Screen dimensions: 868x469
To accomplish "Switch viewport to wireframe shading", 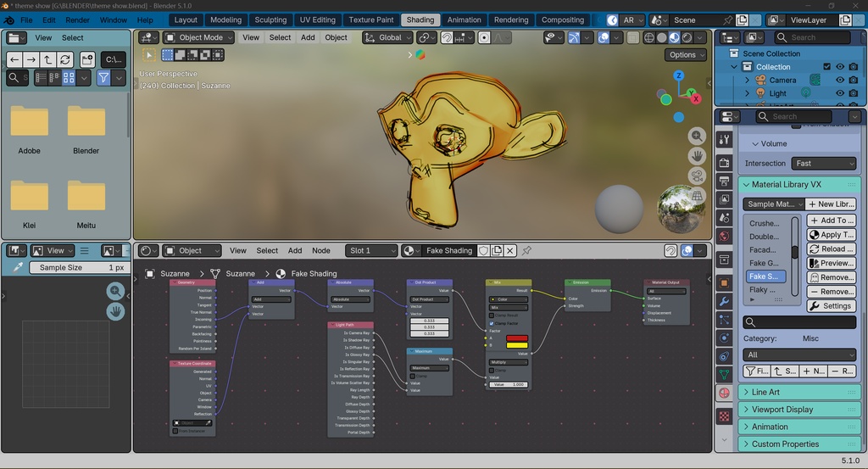I will coord(648,37).
